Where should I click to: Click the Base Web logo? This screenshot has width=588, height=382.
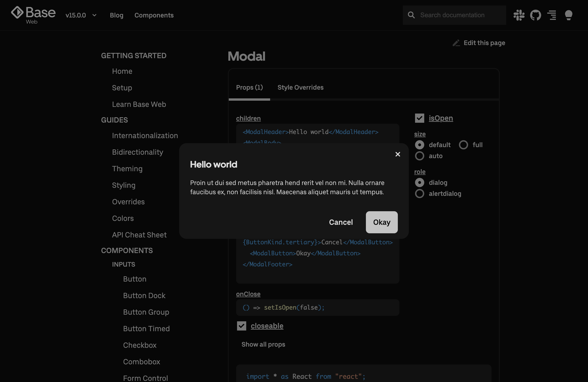33,15
